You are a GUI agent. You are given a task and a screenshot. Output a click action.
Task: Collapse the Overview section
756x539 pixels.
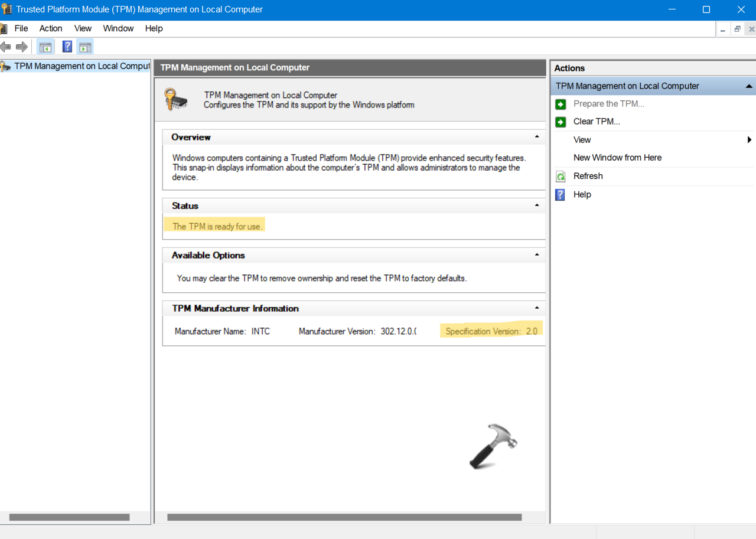click(x=536, y=137)
